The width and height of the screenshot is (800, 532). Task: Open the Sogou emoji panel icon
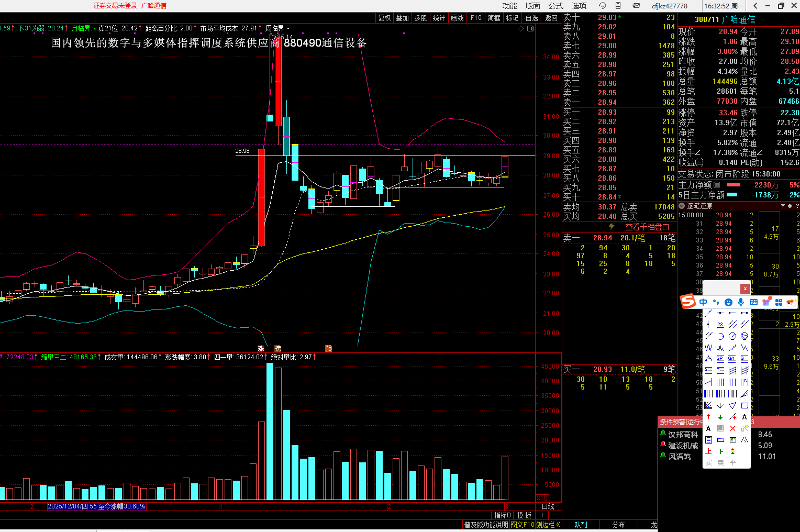click(728, 302)
